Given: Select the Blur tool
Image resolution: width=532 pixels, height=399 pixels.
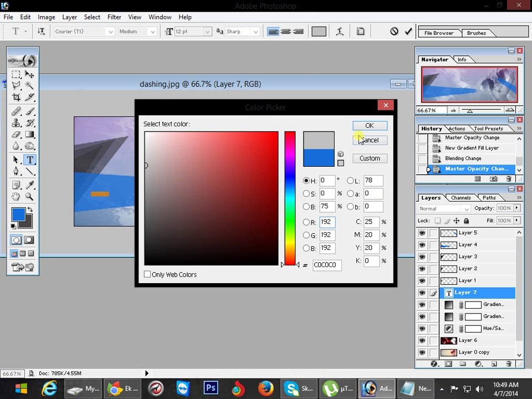Looking at the screenshot, I should pyautogui.click(x=16, y=146).
